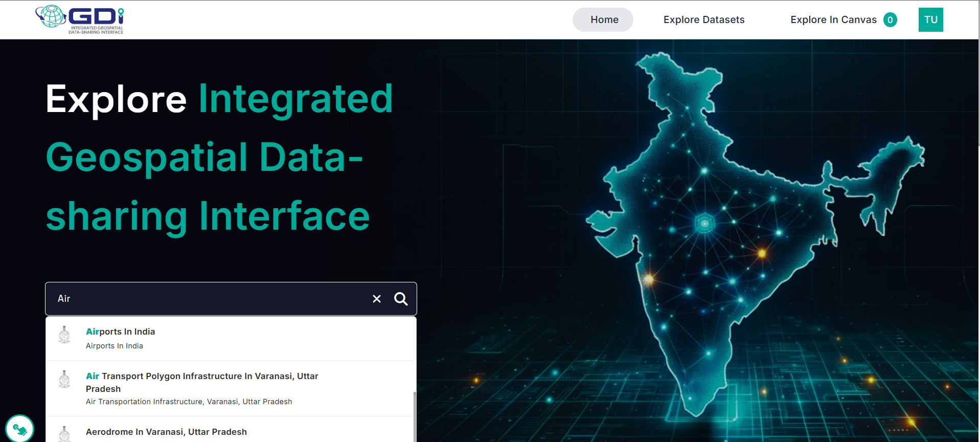Click the canvas item count badge
The image size is (980, 442).
(x=890, y=20)
